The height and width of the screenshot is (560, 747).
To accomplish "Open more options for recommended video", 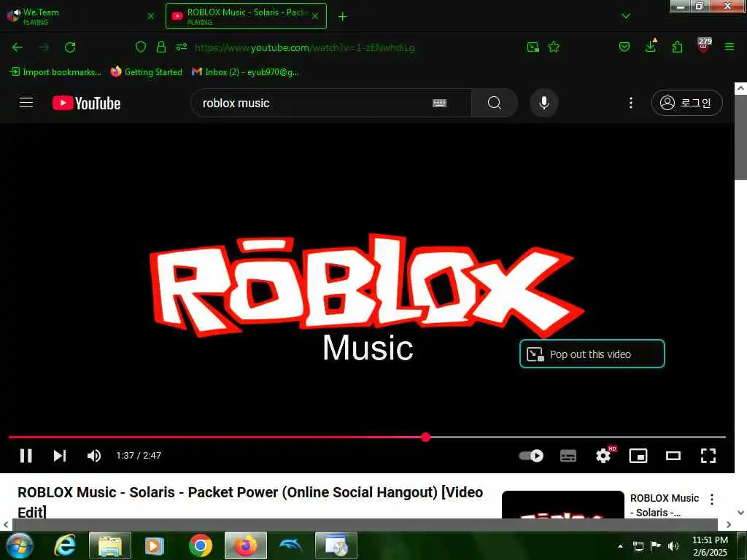I will point(712,499).
